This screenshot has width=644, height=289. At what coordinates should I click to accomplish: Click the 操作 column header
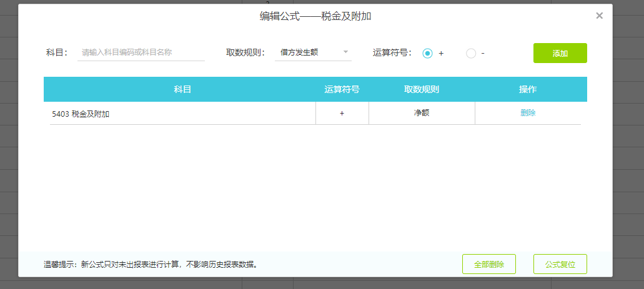click(528, 89)
